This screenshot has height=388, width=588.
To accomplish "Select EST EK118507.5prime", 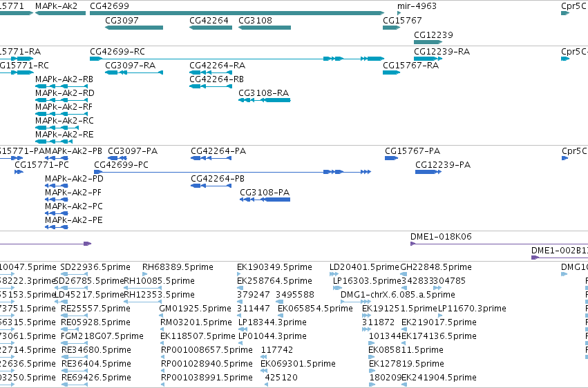I will [162, 343].
